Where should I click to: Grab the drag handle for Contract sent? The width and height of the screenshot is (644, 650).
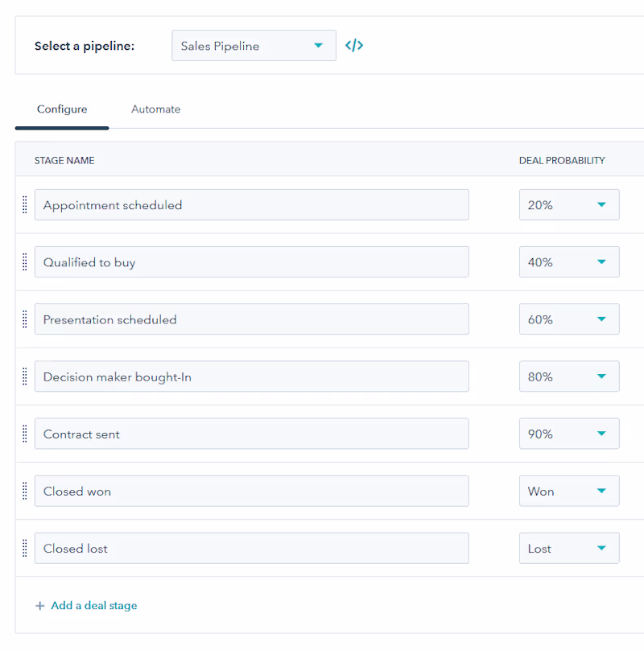[25, 434]
